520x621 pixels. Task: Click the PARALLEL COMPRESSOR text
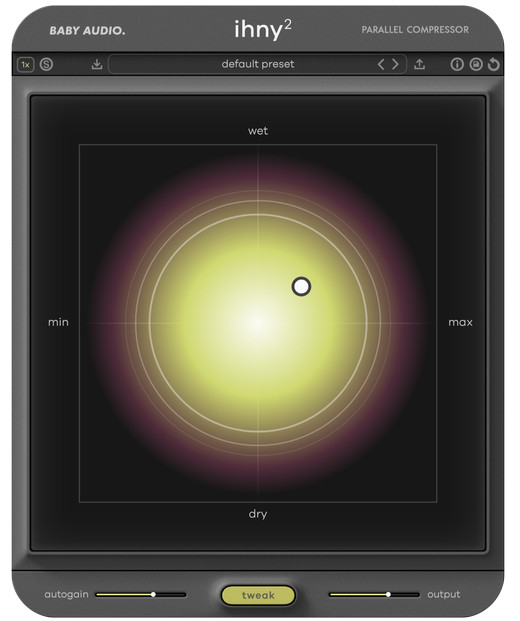point(415,30)
